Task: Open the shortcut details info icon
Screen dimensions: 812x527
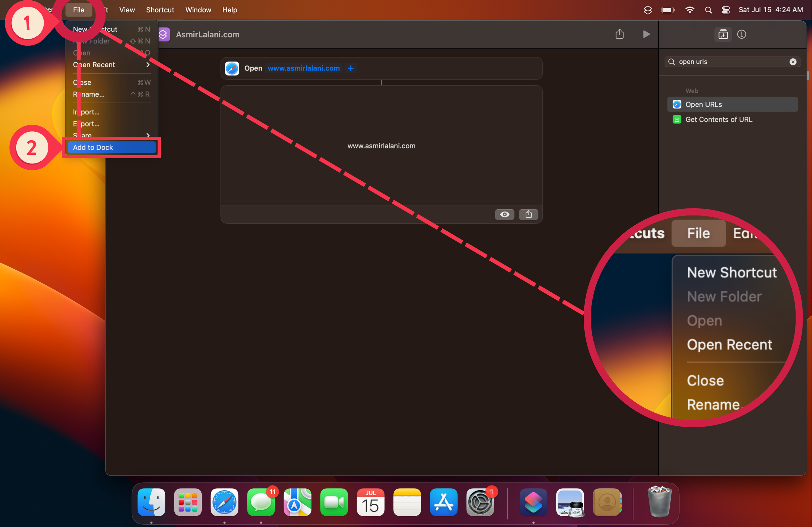Action: 742,34
